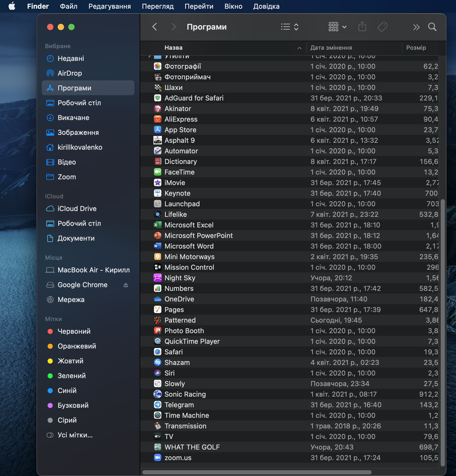Open the group-by dropdown

(338, 27)
